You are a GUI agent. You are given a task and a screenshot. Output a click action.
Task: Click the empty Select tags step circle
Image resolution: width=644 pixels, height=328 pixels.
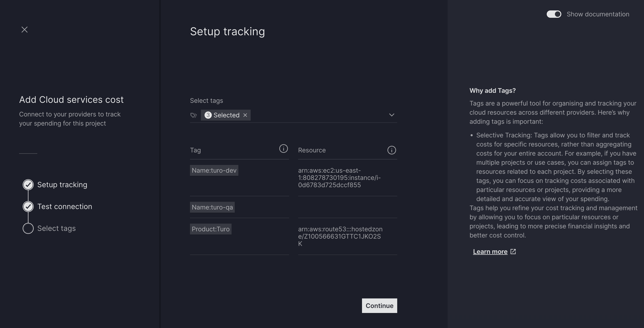[x=28, y=228]
